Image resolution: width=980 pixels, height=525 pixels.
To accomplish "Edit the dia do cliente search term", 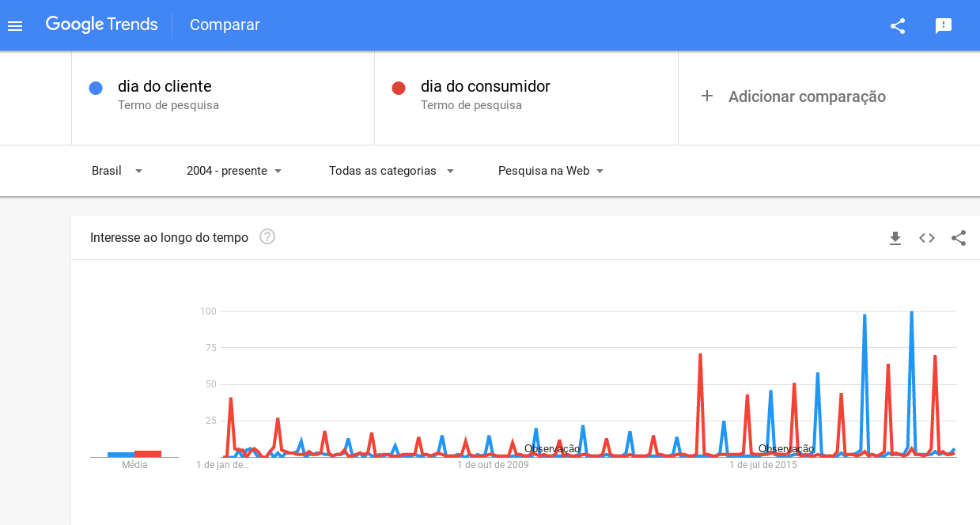I will pos(223,95).
